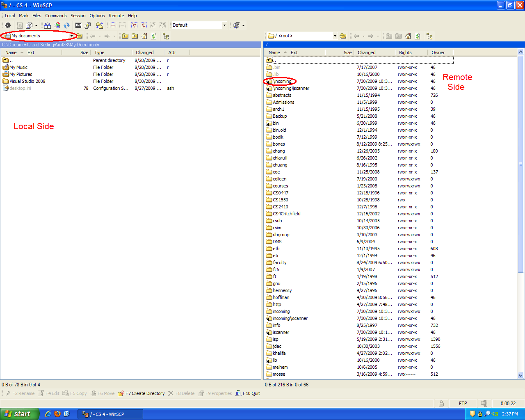Open the Options menu
This screenshot has width=525, height=420.
[97, 16]
